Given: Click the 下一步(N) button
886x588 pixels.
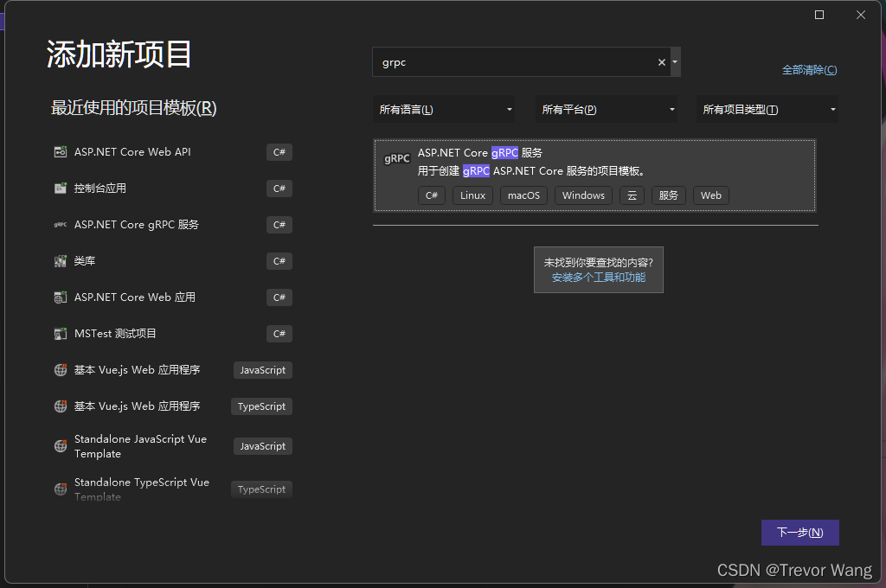Looking at the screenshot, I should [x=799, y=532].
